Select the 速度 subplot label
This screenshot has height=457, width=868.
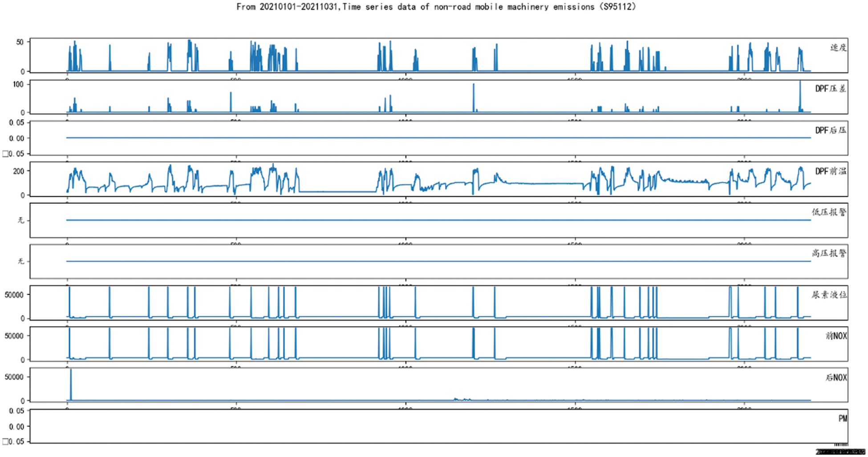[838, 48]
